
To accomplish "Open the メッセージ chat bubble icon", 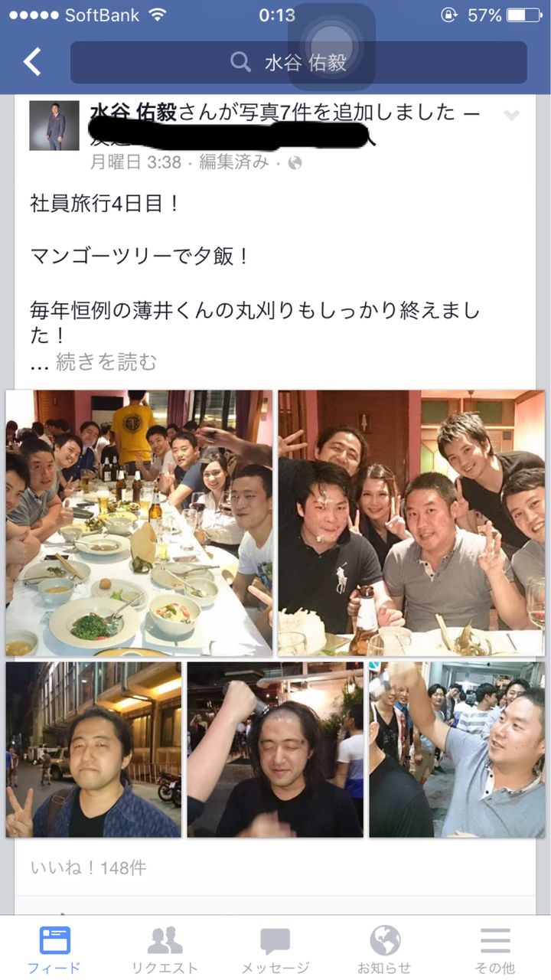I will pos(275,941).
